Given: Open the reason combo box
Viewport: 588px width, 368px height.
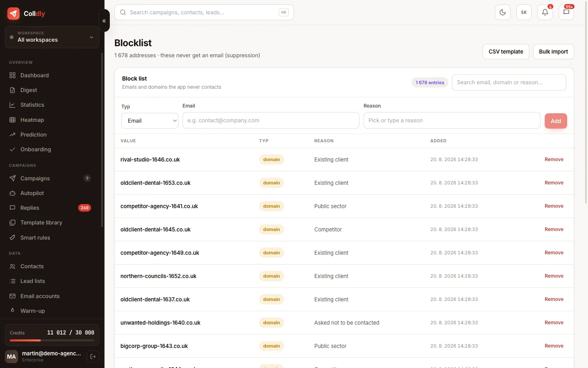Looking at the screenshot, I should click(452, 120).
